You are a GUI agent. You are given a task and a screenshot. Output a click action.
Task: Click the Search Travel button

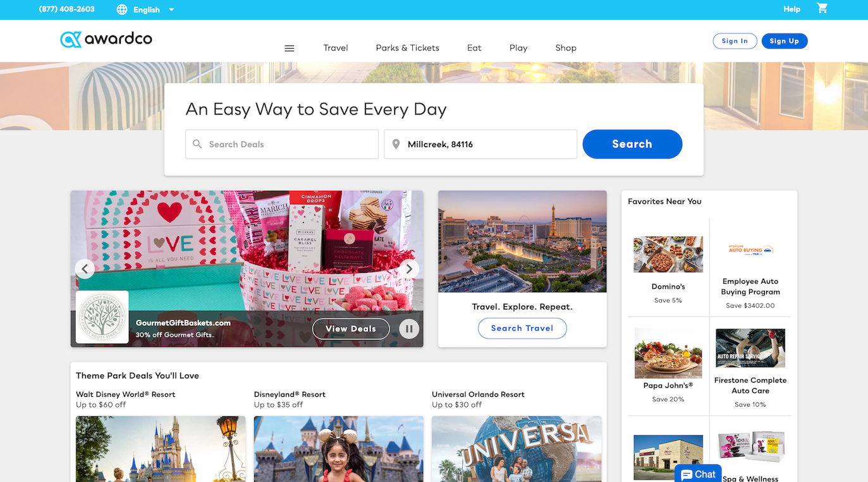coord(522,328)
